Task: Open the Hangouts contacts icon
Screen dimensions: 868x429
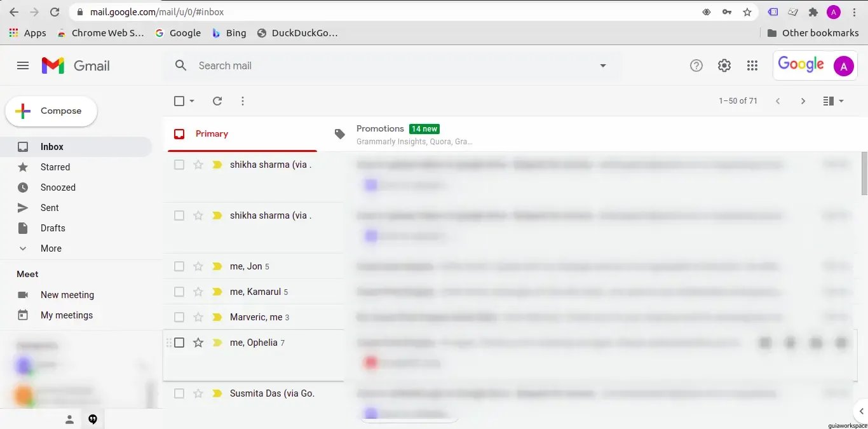Action: point(70,419)
